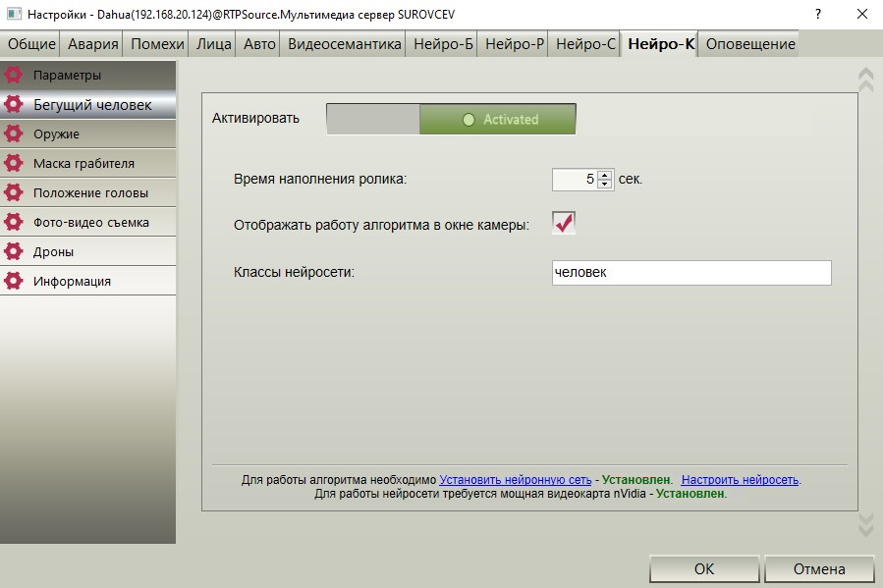The width and height of the screenshot is (883, 588).
Task: Decrease Время наполнения ролика with down arrow
Action: [x=605, y=184]
